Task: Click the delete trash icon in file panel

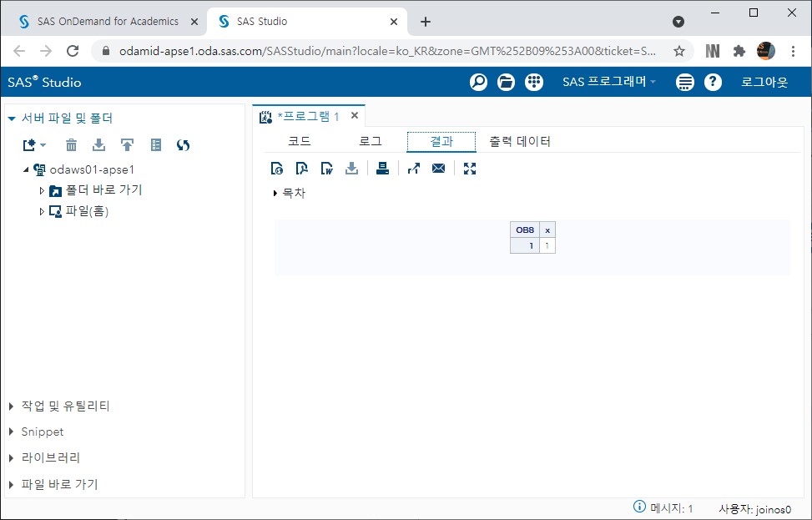Action: [71, 145]
